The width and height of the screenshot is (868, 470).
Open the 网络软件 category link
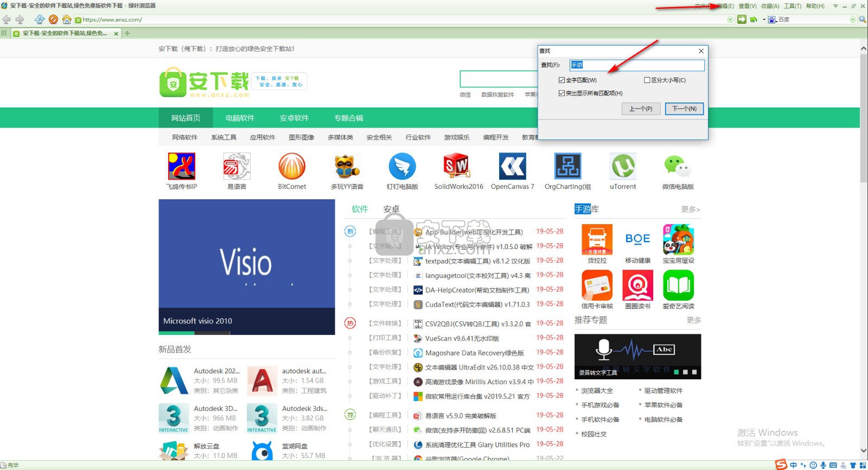point(185,137)
